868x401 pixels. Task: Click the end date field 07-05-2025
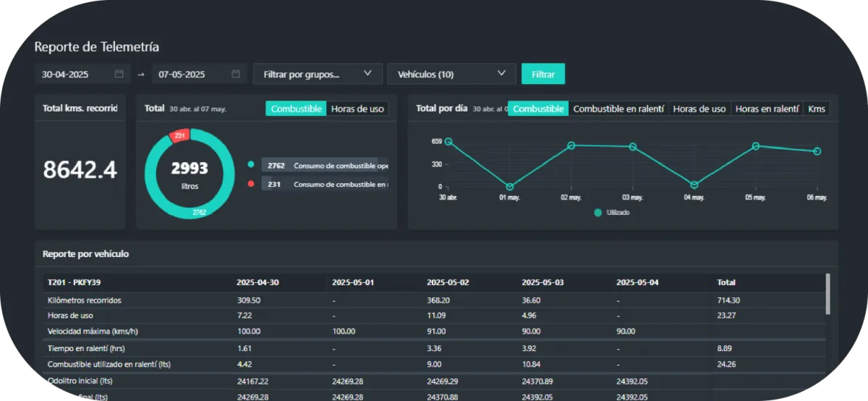pyautogui.click(x=200, y=74)
